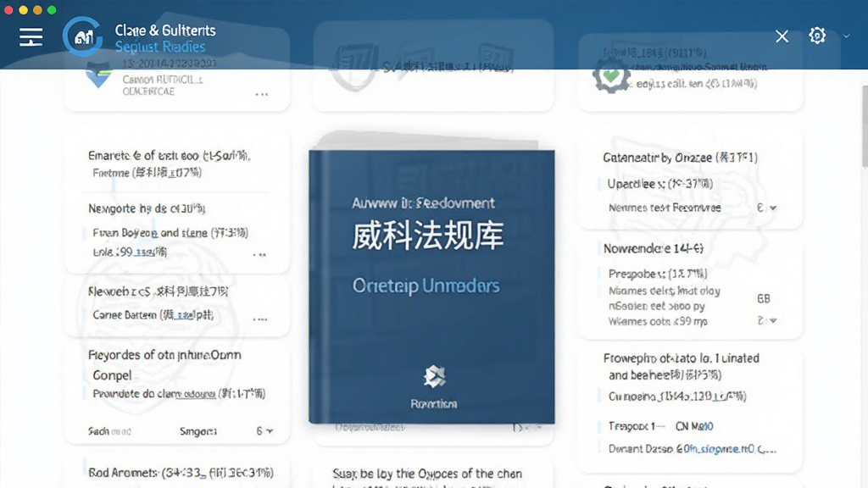Click the blue shield icon beside Canon card
868x488 pixels.
click(98, 75)
